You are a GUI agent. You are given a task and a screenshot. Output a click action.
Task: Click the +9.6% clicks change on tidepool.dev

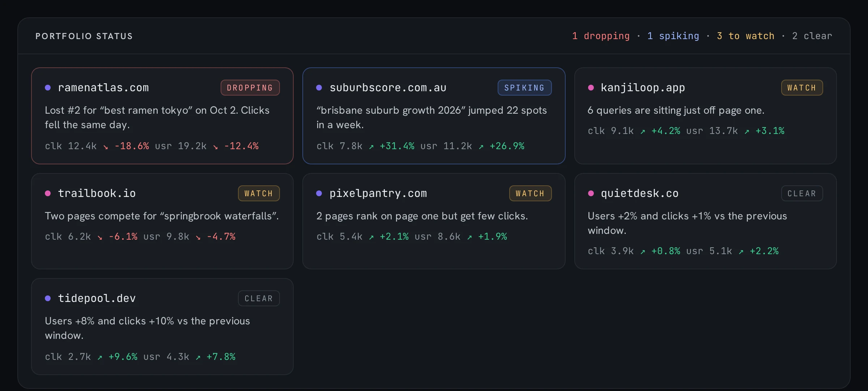[123, 357]
